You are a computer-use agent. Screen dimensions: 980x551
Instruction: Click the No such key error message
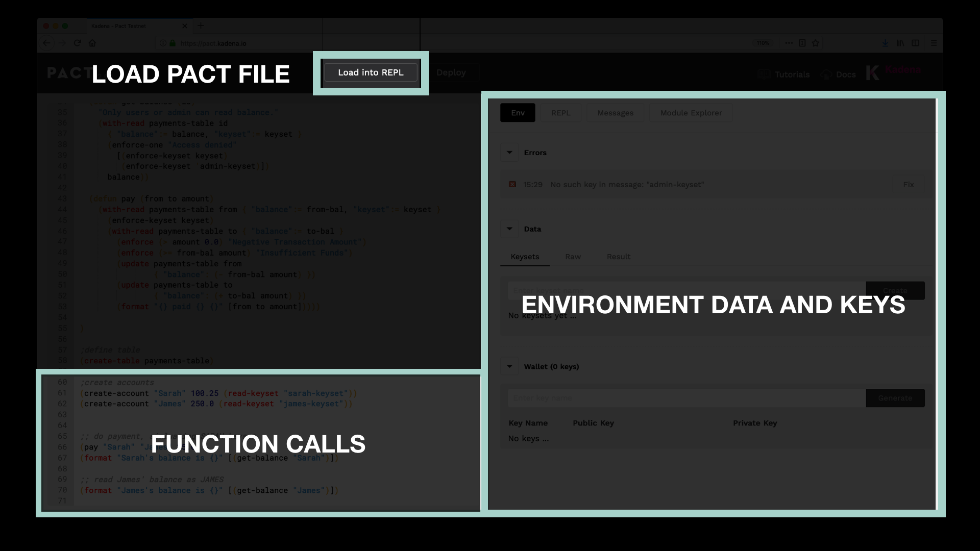click(627, 184)
